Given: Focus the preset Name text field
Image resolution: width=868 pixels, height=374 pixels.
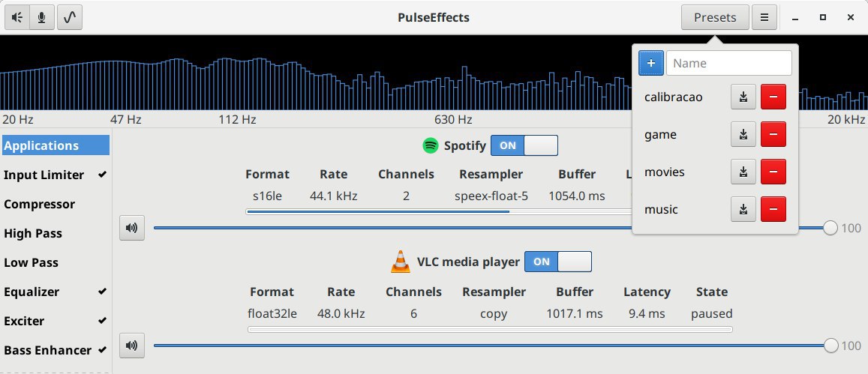Looking at the screenshot, I should [x=728, y=63].
